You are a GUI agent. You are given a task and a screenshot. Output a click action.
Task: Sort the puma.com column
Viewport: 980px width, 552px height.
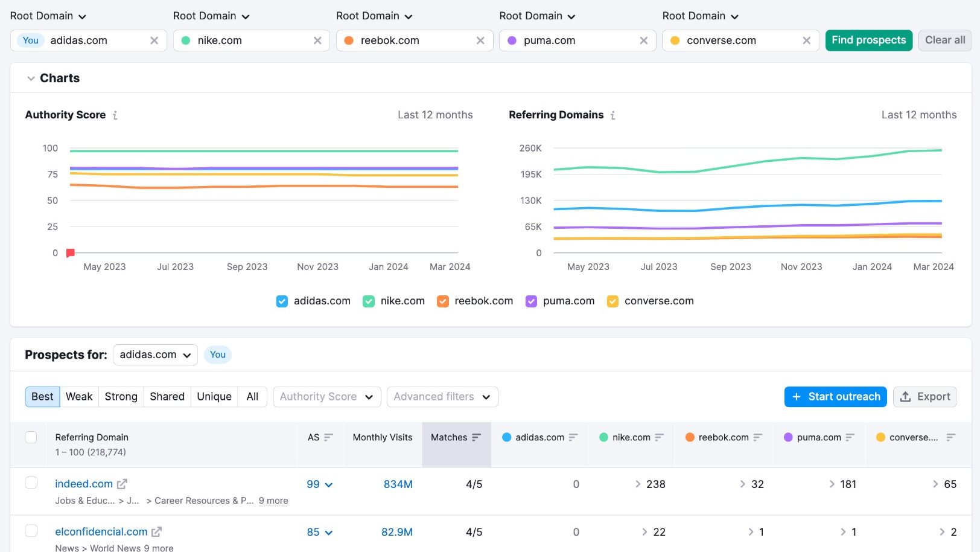coord(850,437)
